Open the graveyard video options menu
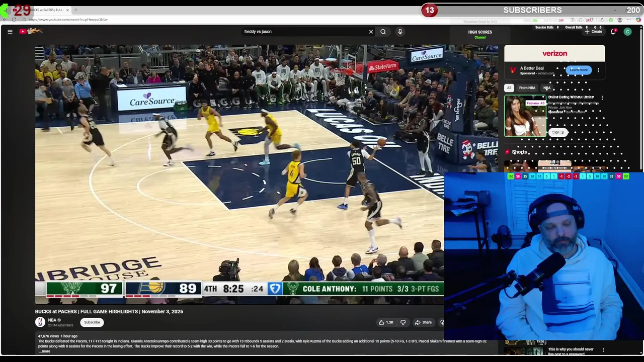644x362 pixels. 603,350
